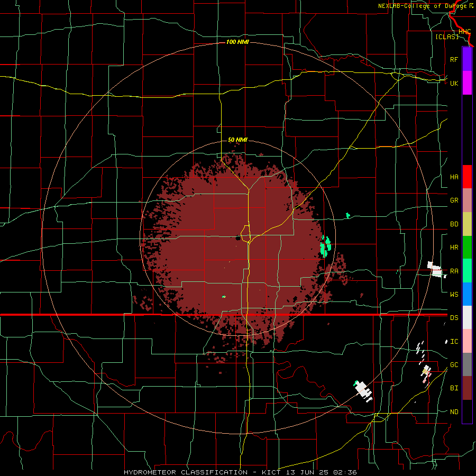Viewport: 476px width, 476px height.
Task: Click the 'GC' legend label
Action: [x=454, y=365]
